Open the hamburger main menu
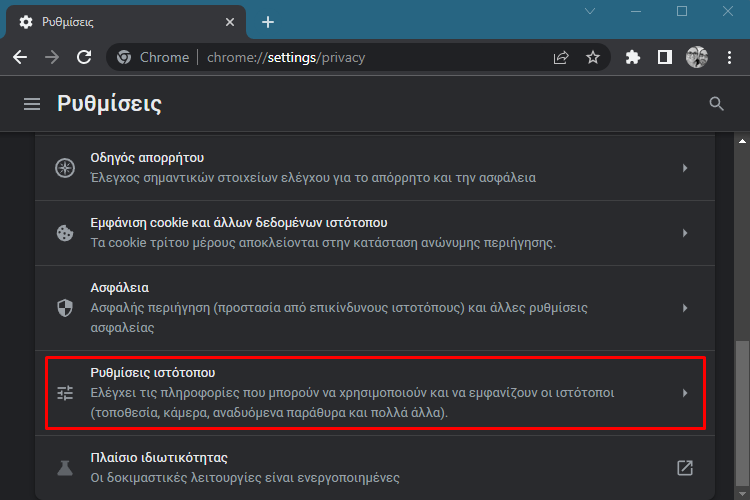This screenshot has width=750, height=500. tap(32, 104)
